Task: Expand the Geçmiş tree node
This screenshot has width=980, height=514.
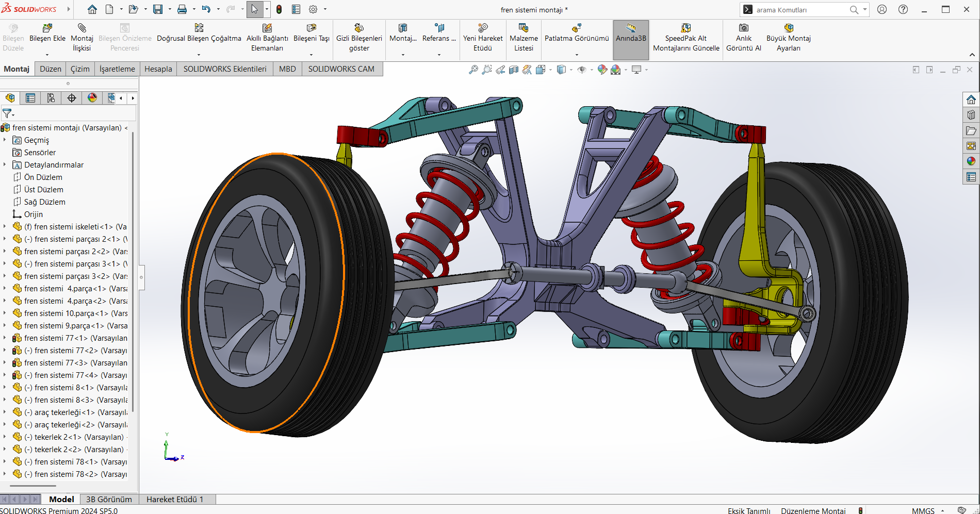Action: [5, 140]
